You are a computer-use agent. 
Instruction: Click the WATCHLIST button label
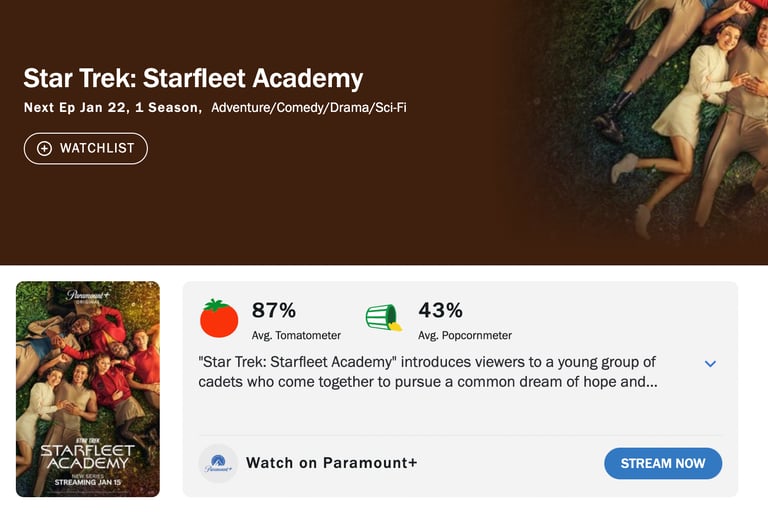[97, 148]
